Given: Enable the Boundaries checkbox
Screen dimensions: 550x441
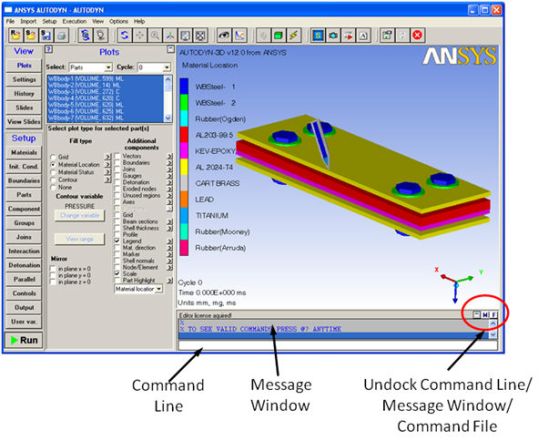Looking at the screenshot, I should [x=118, y=162].
